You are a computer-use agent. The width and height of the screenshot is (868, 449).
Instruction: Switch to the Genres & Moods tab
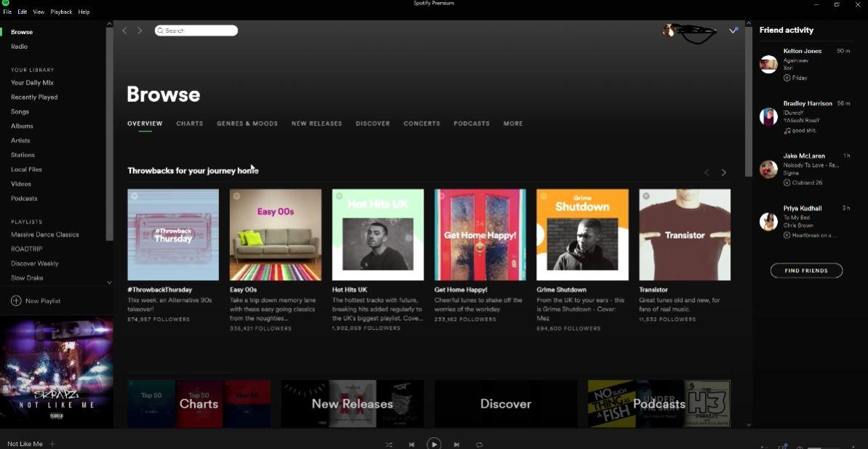(x=247, y=124)
